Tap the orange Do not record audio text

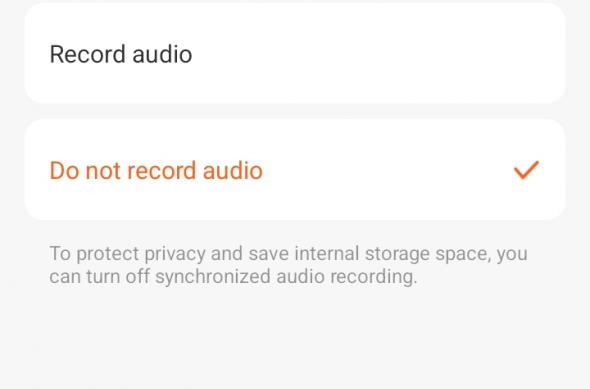(x=156, y=170)
